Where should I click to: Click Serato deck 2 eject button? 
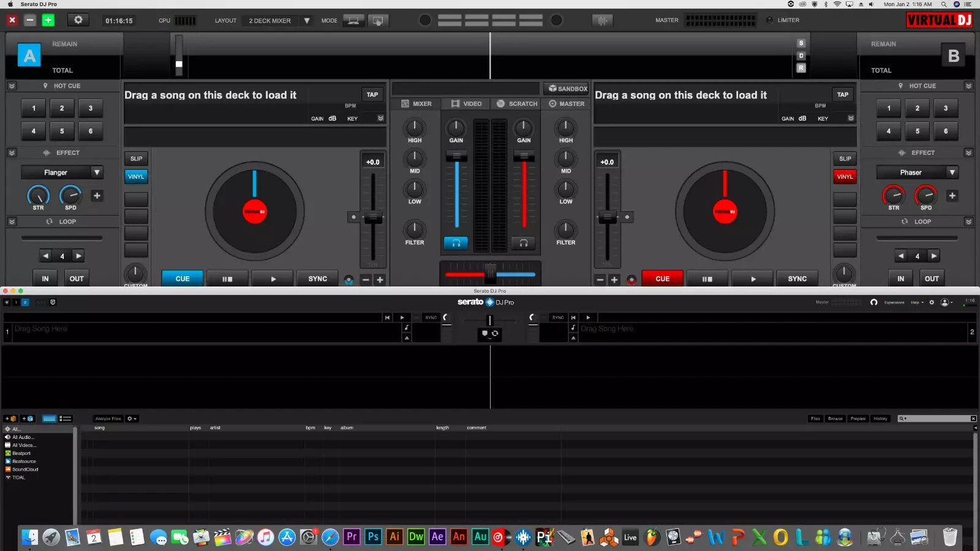[x=573, y=337]
